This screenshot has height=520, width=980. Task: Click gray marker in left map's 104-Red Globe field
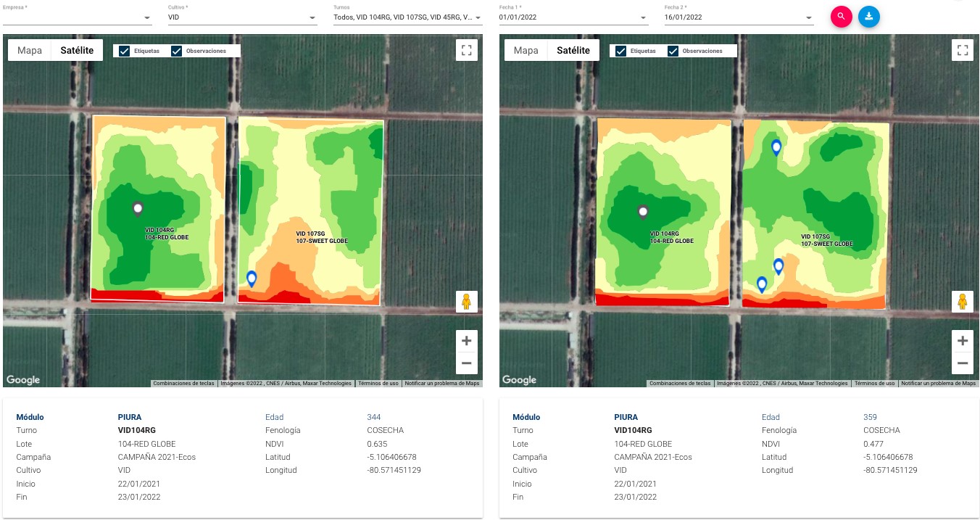coord(138,209)
